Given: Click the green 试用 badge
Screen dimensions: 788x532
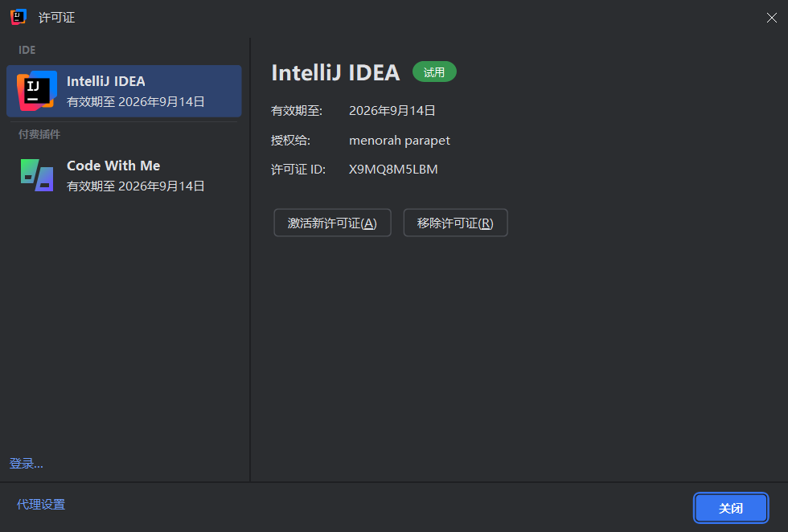Looking at the screenshot, I should [x=434, y=72].
